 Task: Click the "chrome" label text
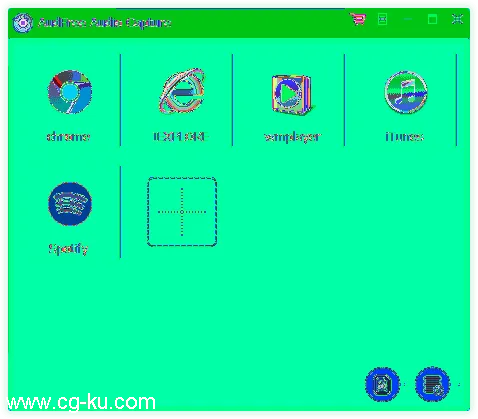click(x=68, y=137)
